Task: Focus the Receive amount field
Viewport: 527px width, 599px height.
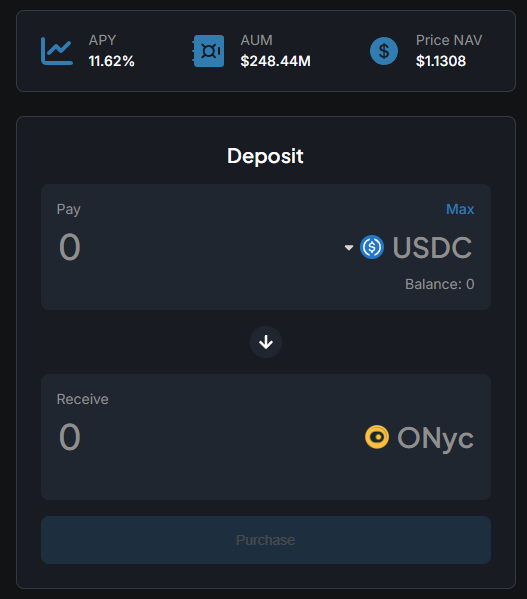Action: [70, 437]
